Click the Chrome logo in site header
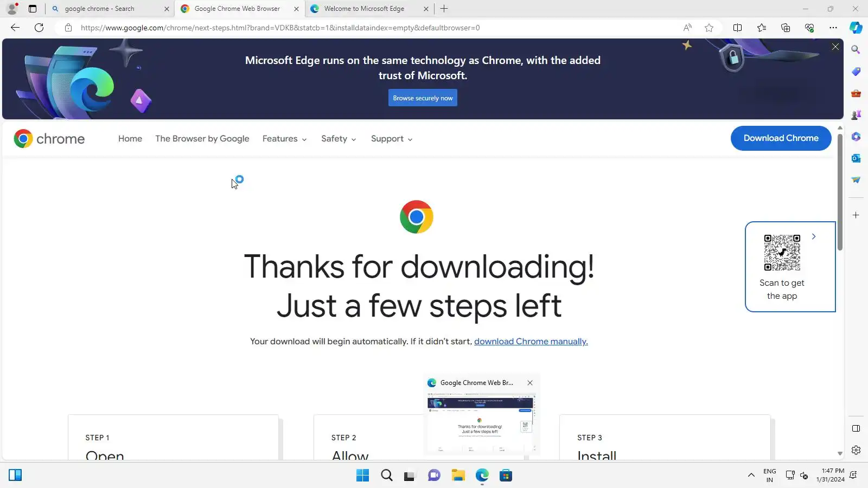Image resolution: width=868 pixels, height=488 pixels. point(49,139)
